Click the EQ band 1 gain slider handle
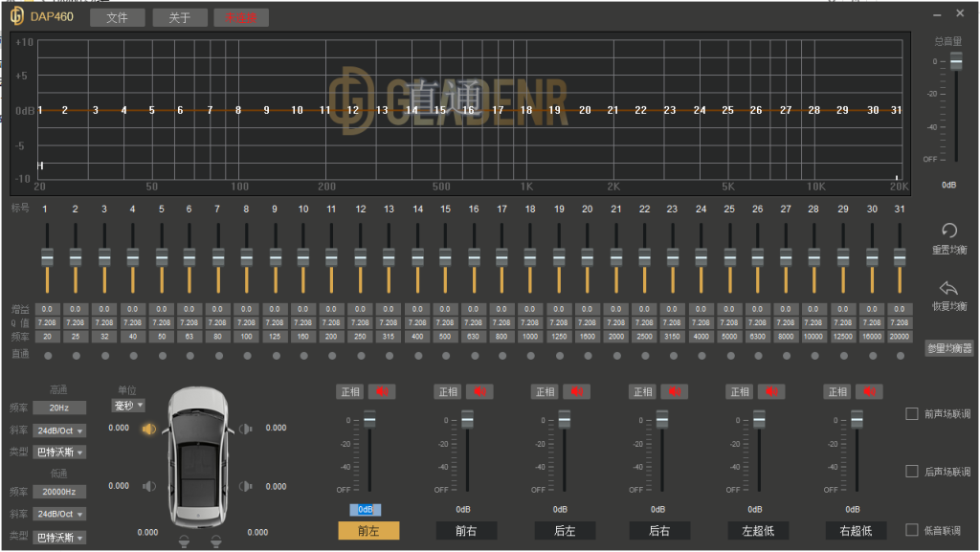This screenshot has width=980, height=552. click(47, 257)
